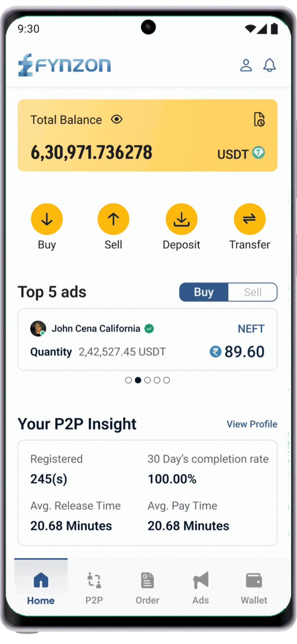
Task: Switch to the P2P tab
Action: point(94,588)
